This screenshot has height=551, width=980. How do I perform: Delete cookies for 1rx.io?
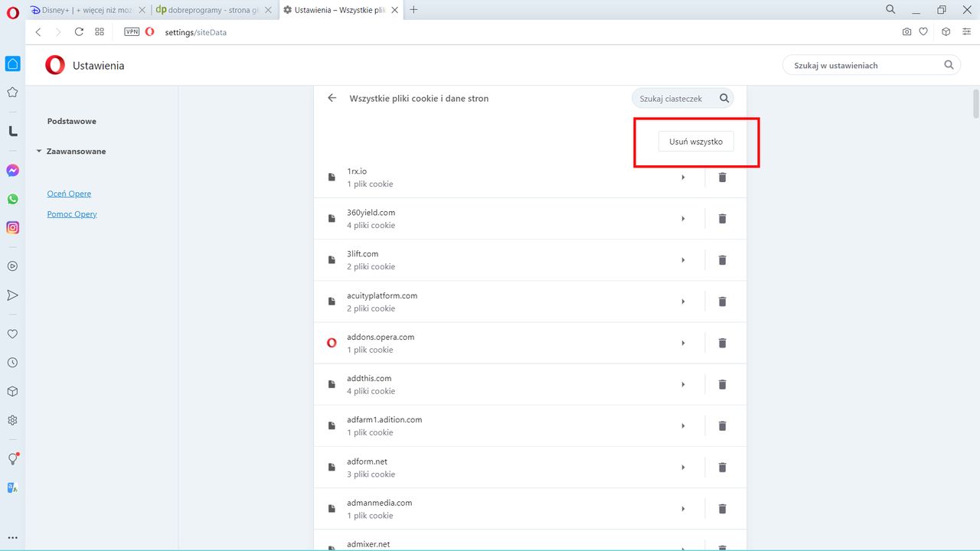tap(722, 178)
